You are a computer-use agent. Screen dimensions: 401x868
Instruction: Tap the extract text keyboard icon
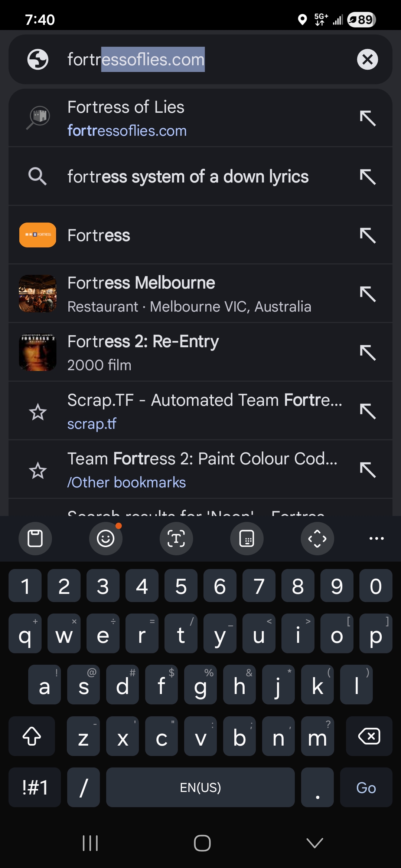[x=176, y=539]
